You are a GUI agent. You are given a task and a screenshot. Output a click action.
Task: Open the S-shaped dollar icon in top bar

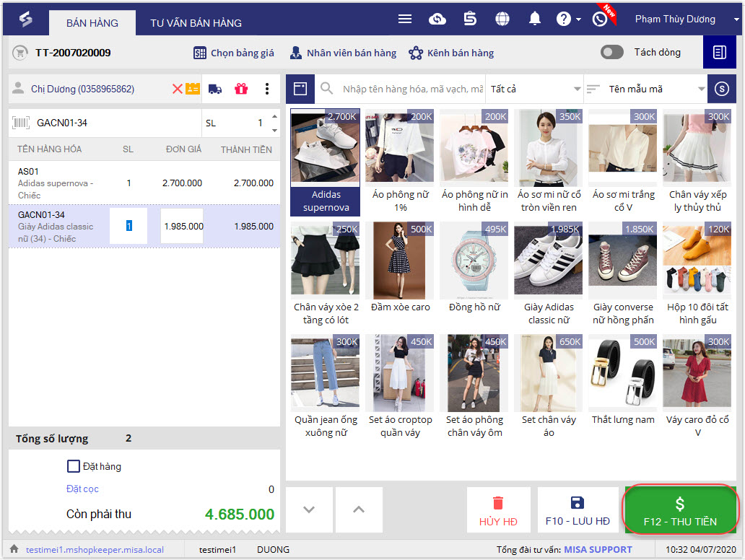coord(470,19)
